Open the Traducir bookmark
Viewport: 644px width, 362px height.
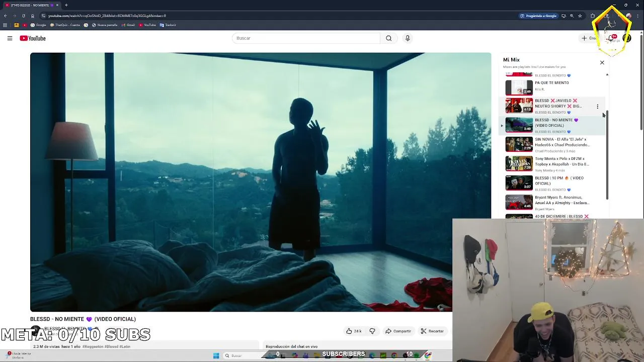(x=168, y=25)
